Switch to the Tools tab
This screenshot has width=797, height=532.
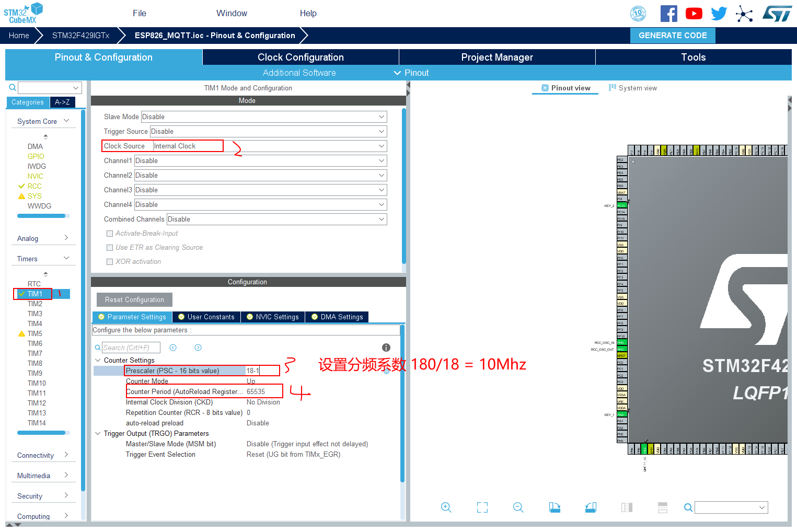[694, 57]
